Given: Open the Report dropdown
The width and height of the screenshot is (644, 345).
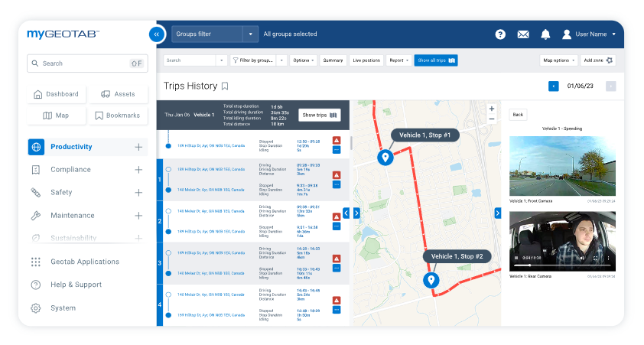Looking at the screenshot, I should [398, 60].
